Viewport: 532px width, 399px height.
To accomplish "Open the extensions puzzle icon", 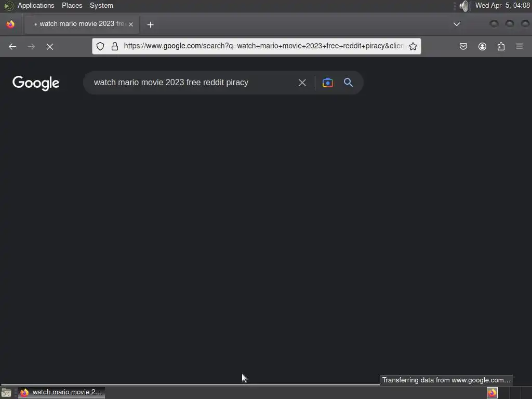I will pos(501,46).
